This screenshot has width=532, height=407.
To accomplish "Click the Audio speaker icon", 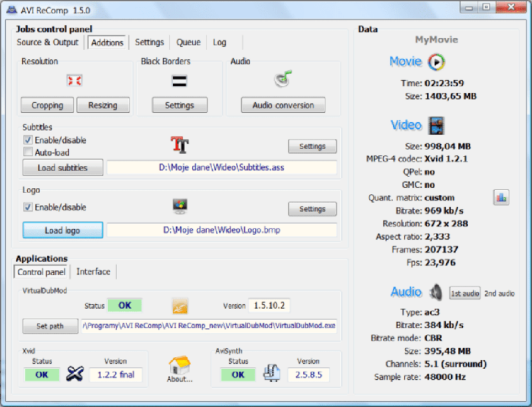I will tap(436, 292).
